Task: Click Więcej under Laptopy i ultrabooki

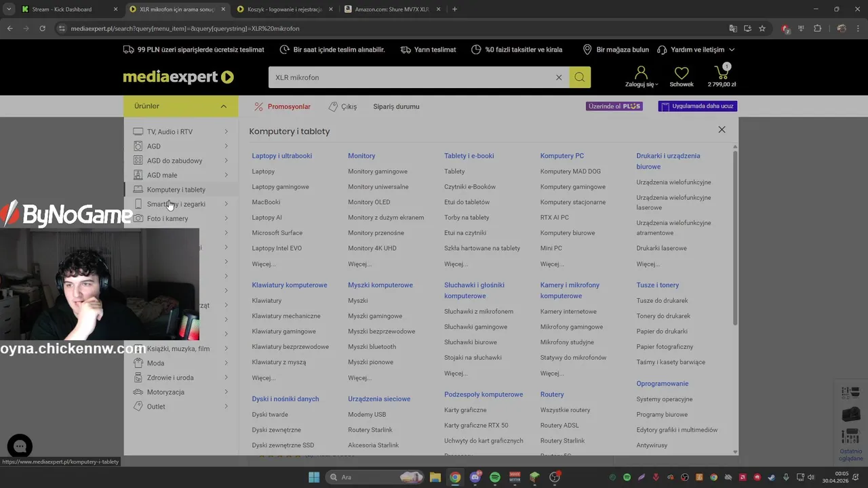Action: coord(264,264)
